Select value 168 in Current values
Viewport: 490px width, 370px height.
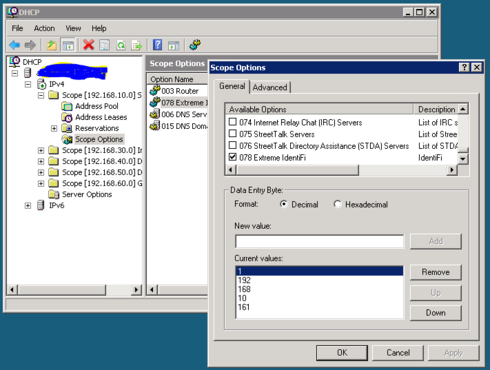coord(319,289)
